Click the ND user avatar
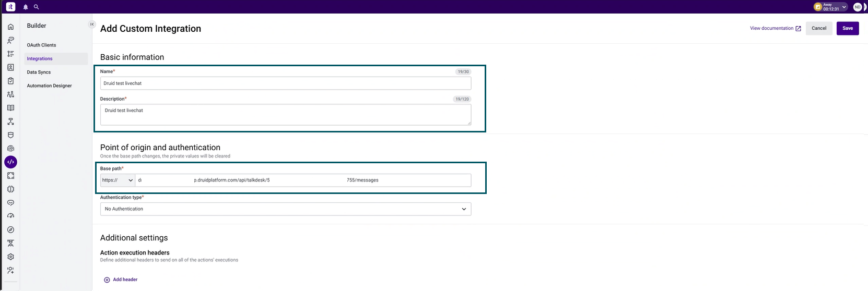The image size is (868, 291). coord(857,7)
